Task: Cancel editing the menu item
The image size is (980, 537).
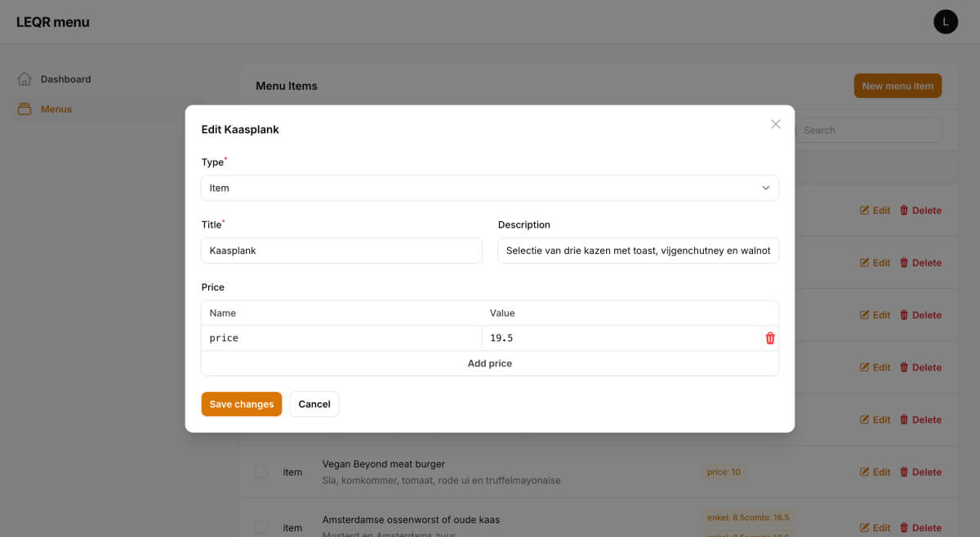Action: tap(314, 404)
